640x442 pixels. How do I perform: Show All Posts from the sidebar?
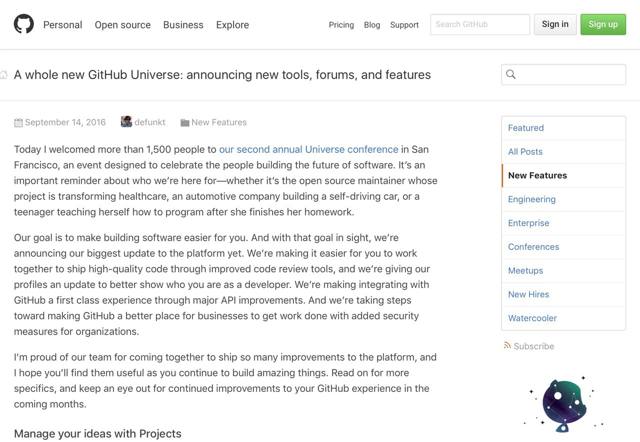[x=525, y=152]
